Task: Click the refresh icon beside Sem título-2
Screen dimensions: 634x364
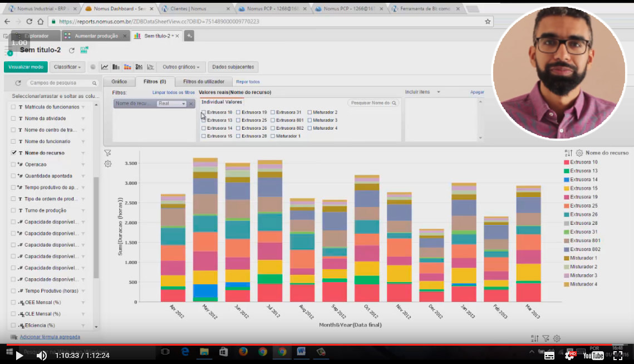Action: click(71, 50)
